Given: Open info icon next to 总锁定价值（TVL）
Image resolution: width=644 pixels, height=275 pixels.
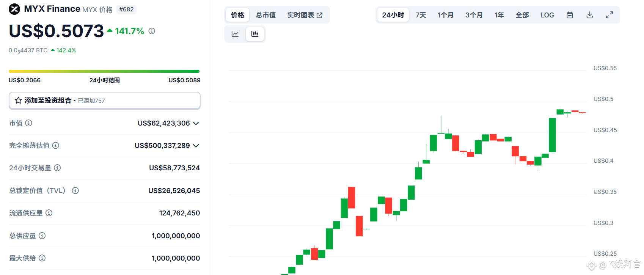Looking at the screenshot, I should tap(75, 190).
